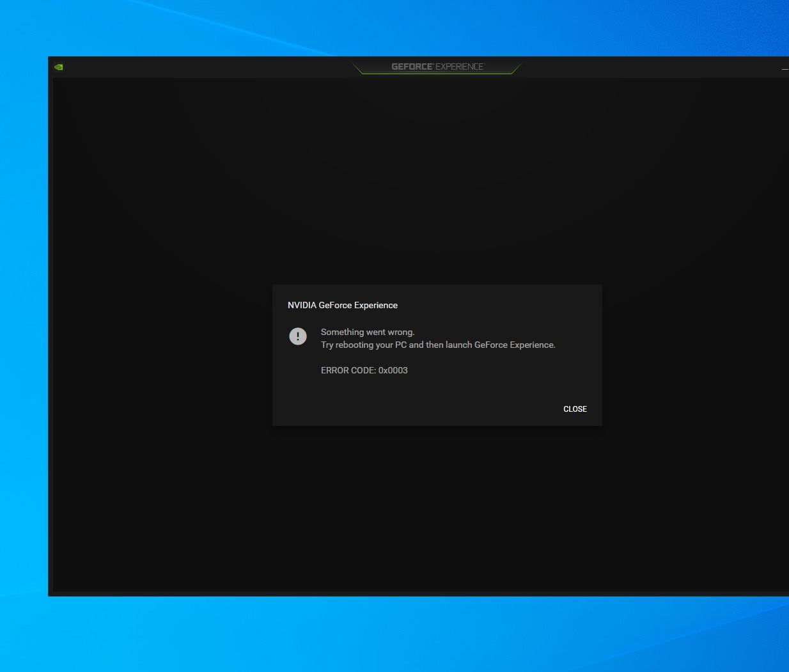Minimize the GeForce Experience window
The width and height of the screenshot is (789, 672).
point(785,68)
